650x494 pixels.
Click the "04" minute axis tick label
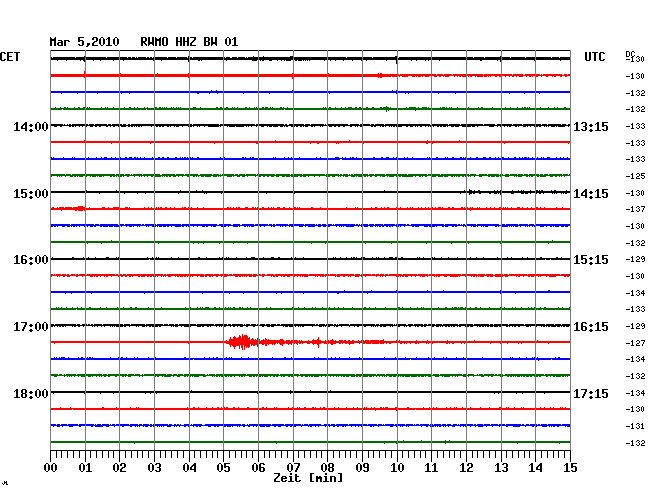(x=189, y=468)
